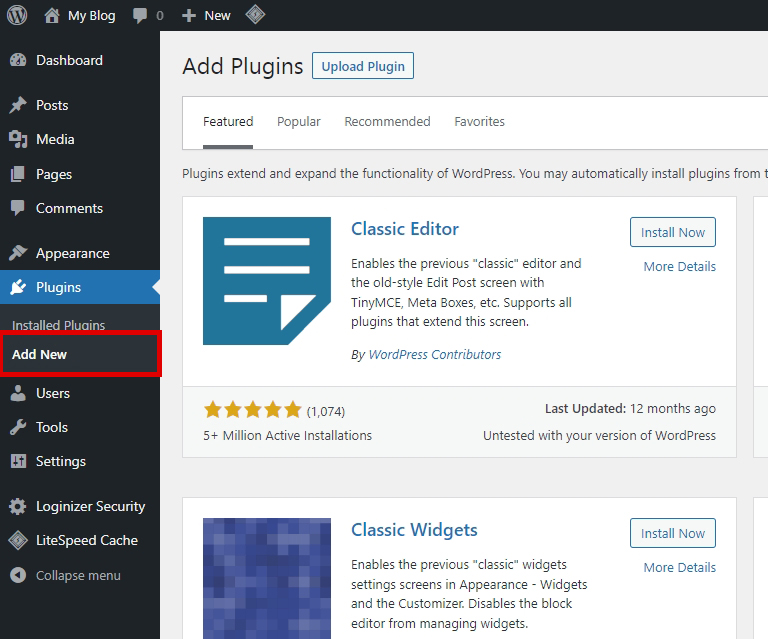Click the LiteSpeed diamond icon in top bar
768x639 pixels.
pyautogui.click(x=255, y=15)
